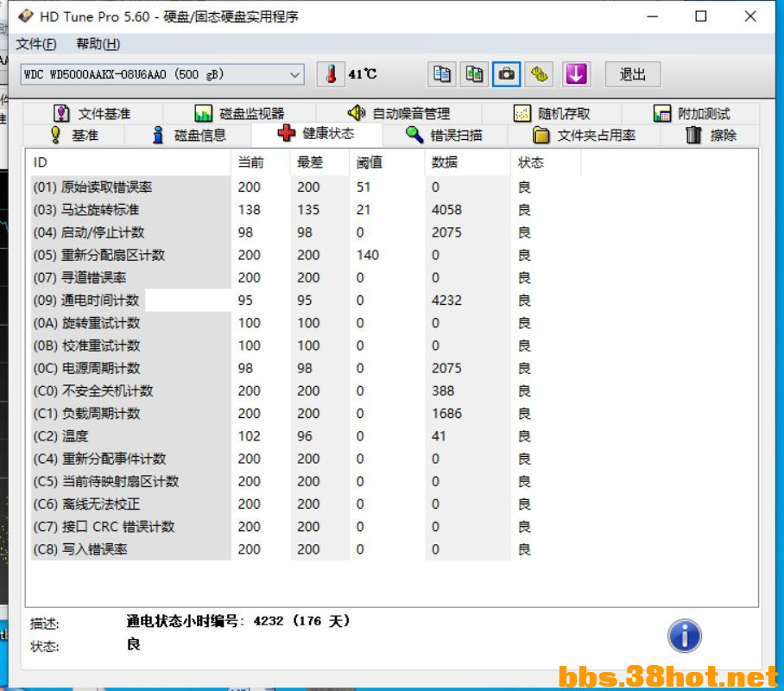Click the 数据 column header
The image size is (784, 691).
click(467, 162)
